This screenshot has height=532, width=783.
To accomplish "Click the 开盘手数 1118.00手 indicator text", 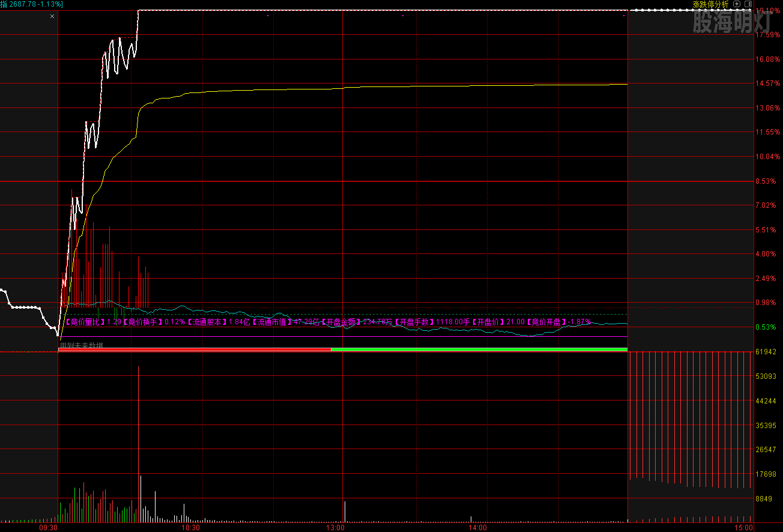I will (432, 322).
